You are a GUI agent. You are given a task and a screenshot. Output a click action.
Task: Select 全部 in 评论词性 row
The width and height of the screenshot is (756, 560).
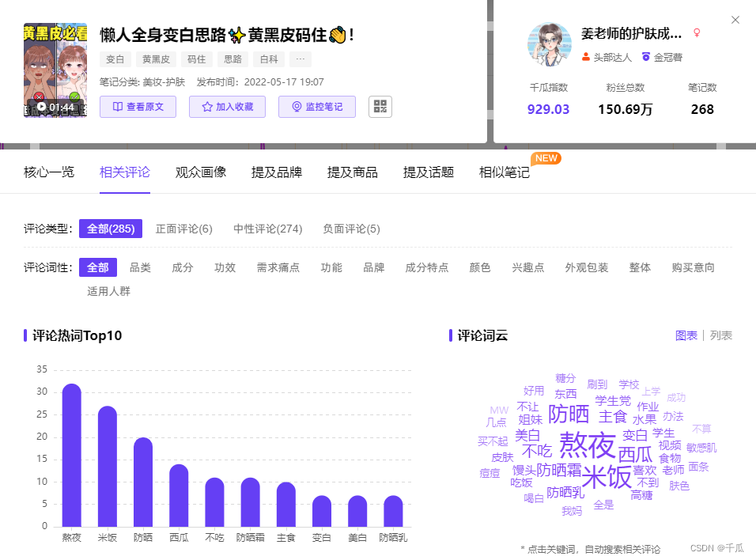pos(98,267)
